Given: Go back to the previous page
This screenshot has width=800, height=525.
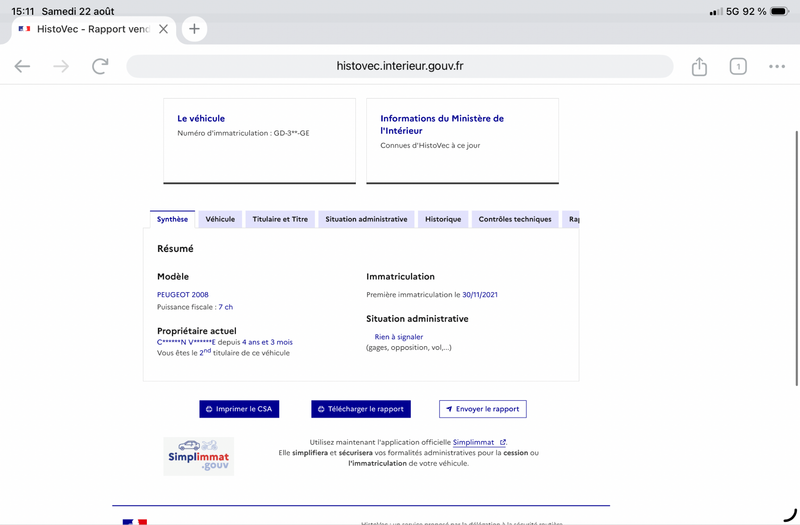Looking at the screenshot, I should click(22, 66).
